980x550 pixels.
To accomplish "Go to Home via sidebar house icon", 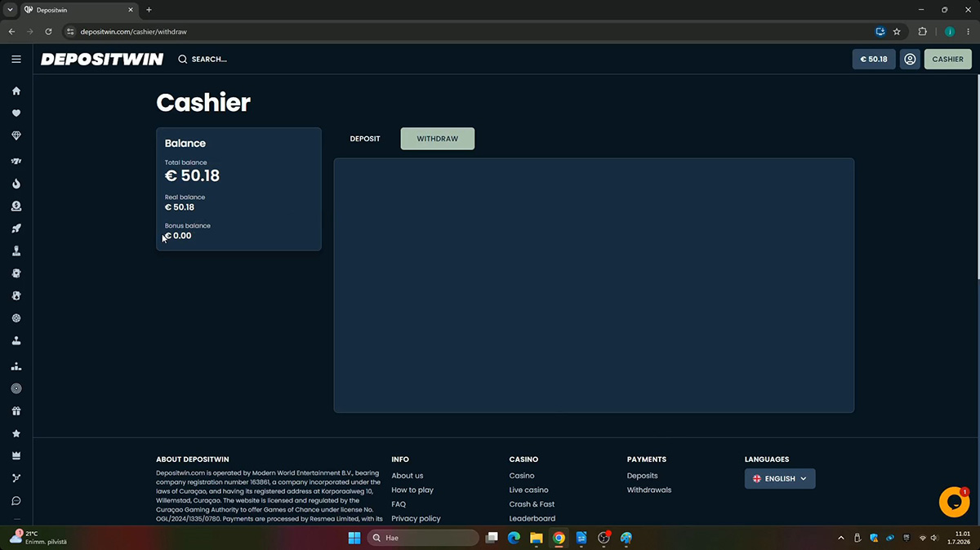I will pyautogui.click(x=16, y=91).
